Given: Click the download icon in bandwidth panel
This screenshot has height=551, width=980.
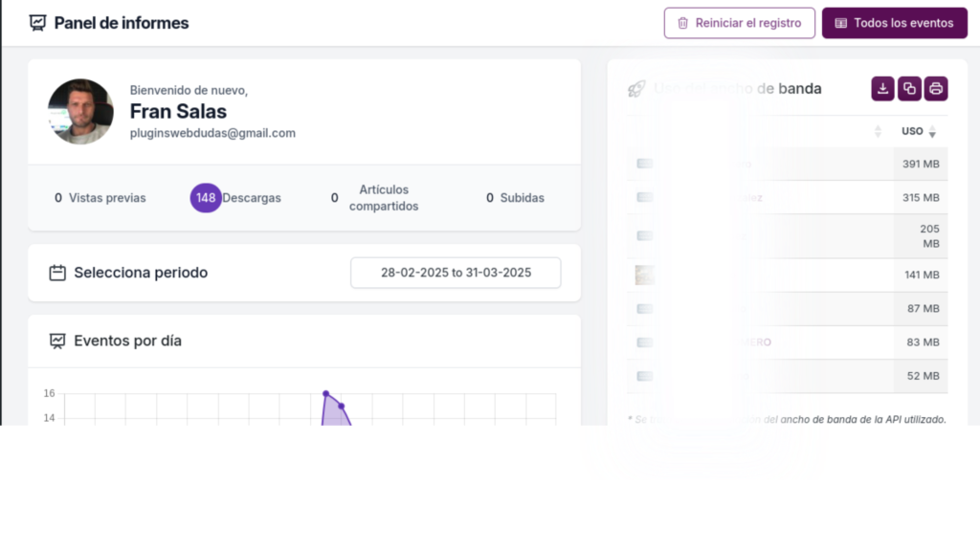Looking at the screenshot, I should pyautogui.click(x=882, y=89).
